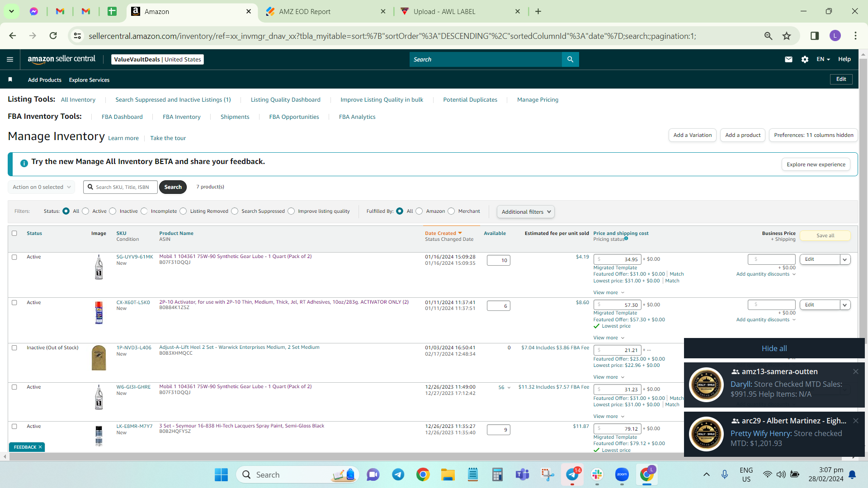The height and width of the screenshot is (488, 868).
Task: Open the EN language dropdown
Action: click(823, 59)
